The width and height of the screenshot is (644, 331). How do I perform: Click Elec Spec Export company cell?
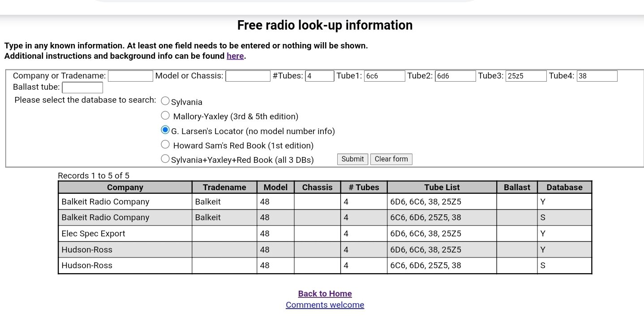(x=125, y=234)
